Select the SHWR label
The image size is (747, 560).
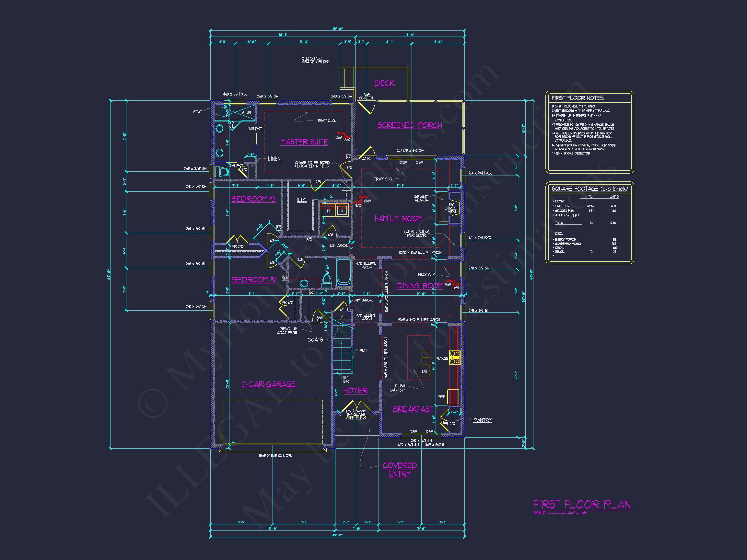(247, 113)
